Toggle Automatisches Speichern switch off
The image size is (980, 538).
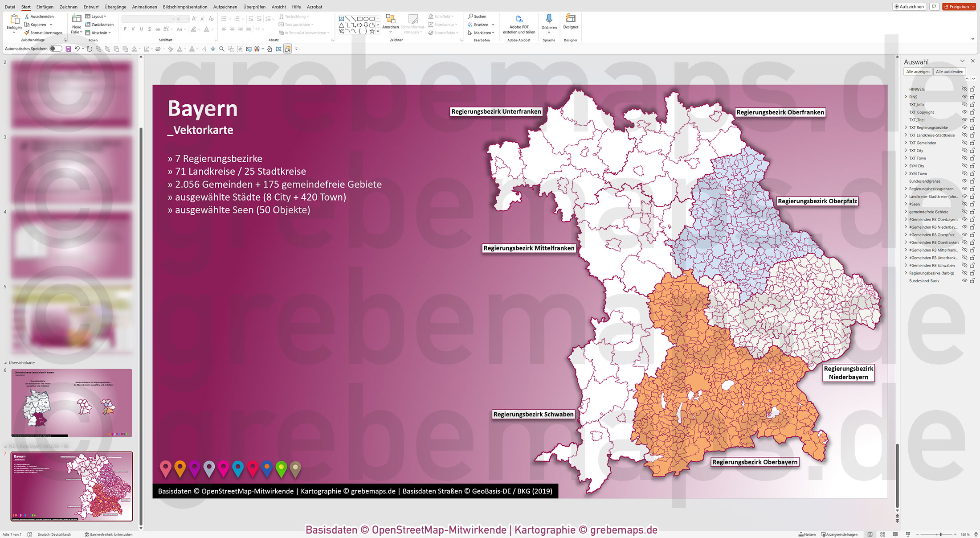55,49
